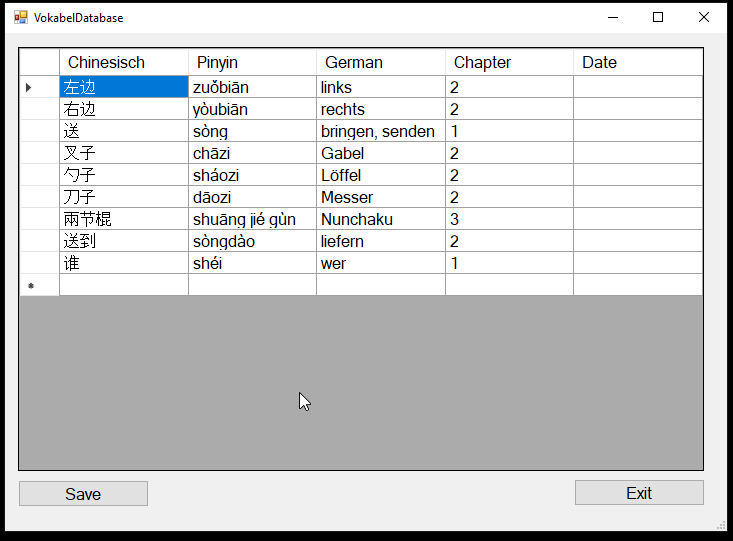This screenshot has height=541, width=733.
Task: Click the Chapter cell of 'Nunchaku' row
Action: [509, 219]
